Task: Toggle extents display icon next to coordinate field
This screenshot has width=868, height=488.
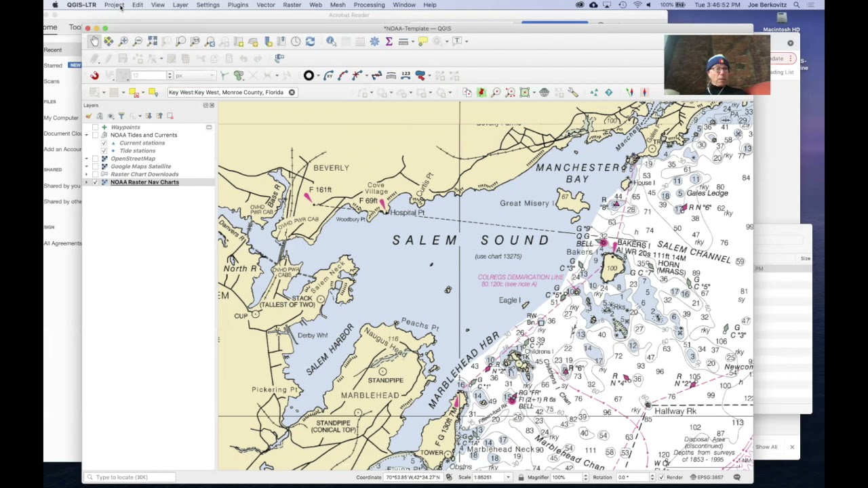Action: (448, 477)
